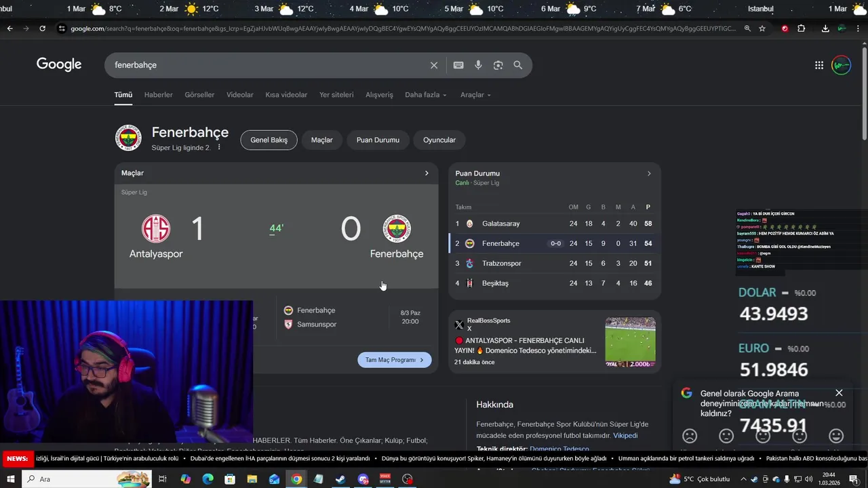The width and height of the screenshot is (868, 488).
Task: Search by image with Google Lens
Action: tap(498, 65)
